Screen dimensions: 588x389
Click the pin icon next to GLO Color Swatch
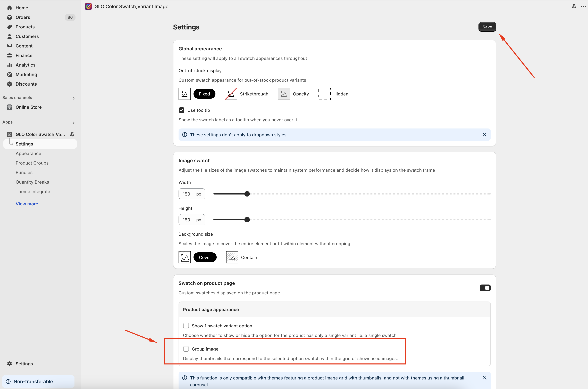tap(72, 134)
